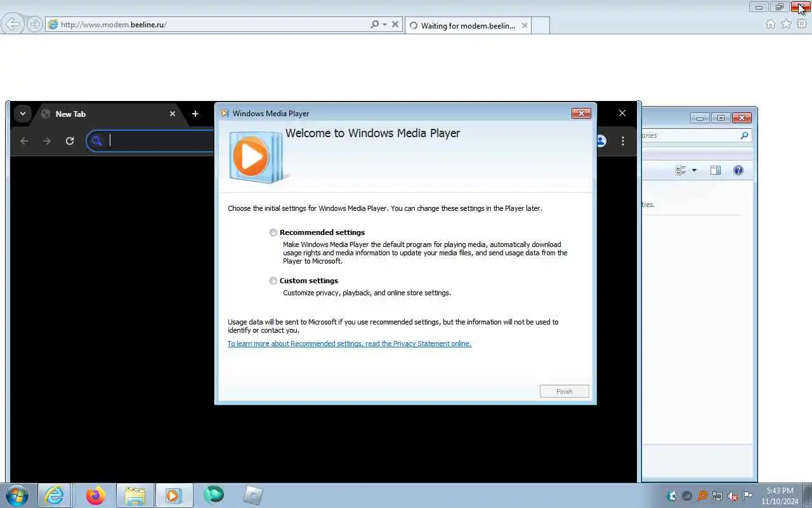The height and width of the screenshot is (508, 812).
Task: Open Internet Explorer from taskbar
Action: coord(55,495)
